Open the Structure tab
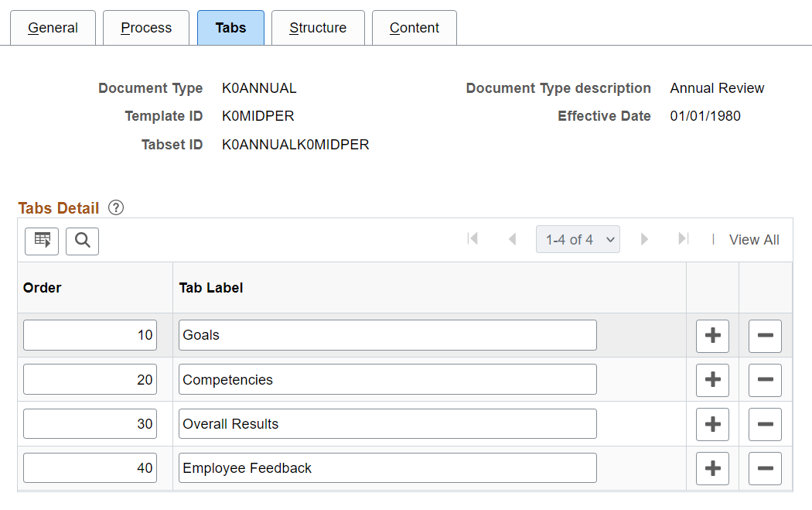The width and height of the screenshot is (812, 510). pyautogui.click(x=318, y=28)
